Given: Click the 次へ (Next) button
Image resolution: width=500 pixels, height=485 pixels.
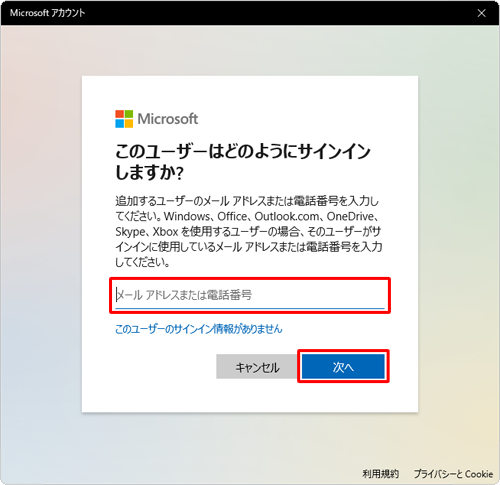Looking at the screenshot, I should point(343,366).
